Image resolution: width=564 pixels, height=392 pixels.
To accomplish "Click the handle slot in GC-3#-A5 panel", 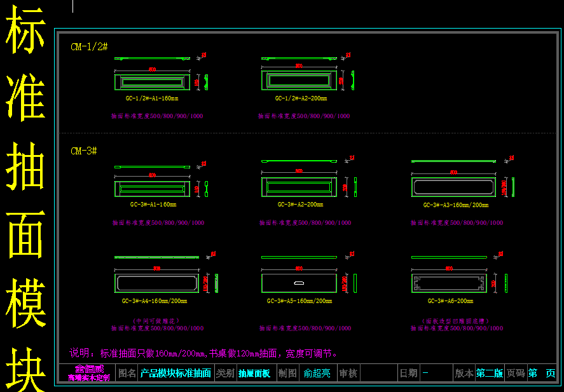I will tap(299, 282).
